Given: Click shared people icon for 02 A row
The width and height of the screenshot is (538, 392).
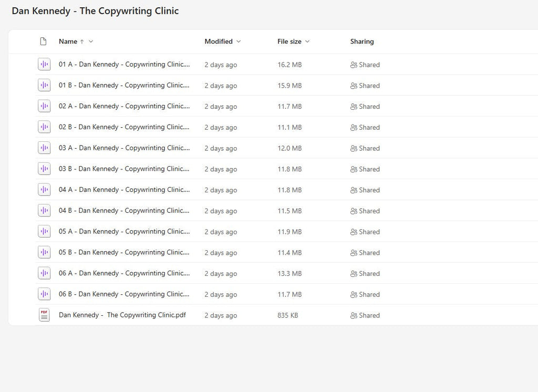Looking at the screenshot, I should (354, 107).
